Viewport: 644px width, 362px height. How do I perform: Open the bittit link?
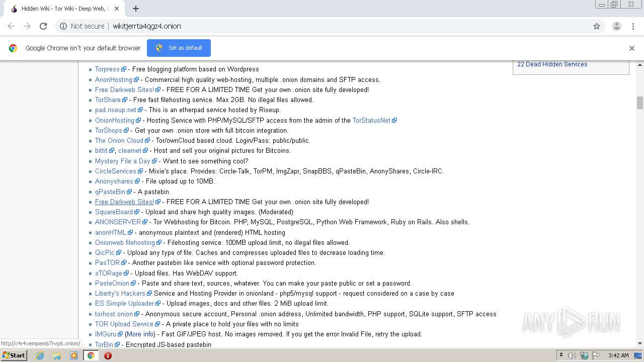coord(101,150)
